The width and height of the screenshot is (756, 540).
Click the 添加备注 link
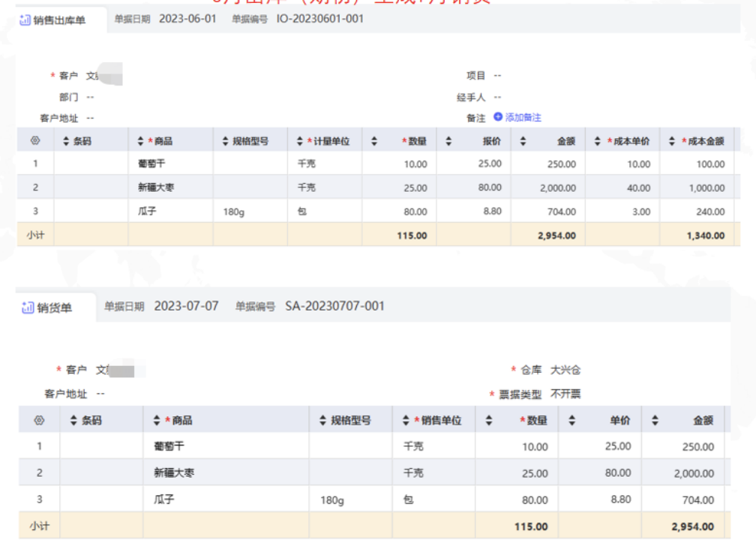(x=523, y=118)
